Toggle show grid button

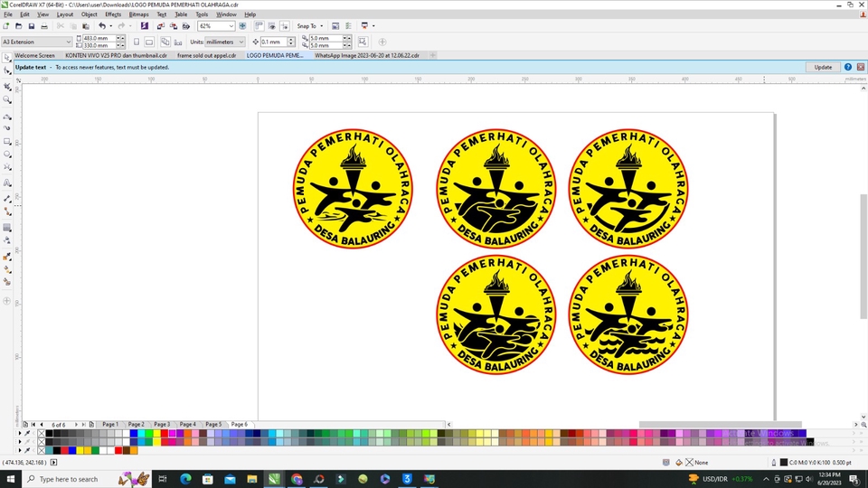pyautogui.click(x=272, y=26)
